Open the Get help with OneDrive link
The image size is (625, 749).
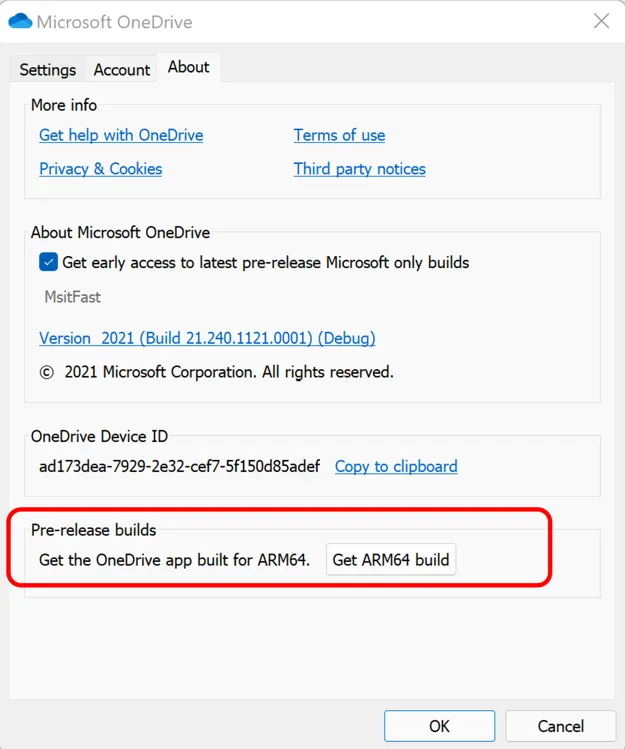pyautogui.click(x=121, y=135)
